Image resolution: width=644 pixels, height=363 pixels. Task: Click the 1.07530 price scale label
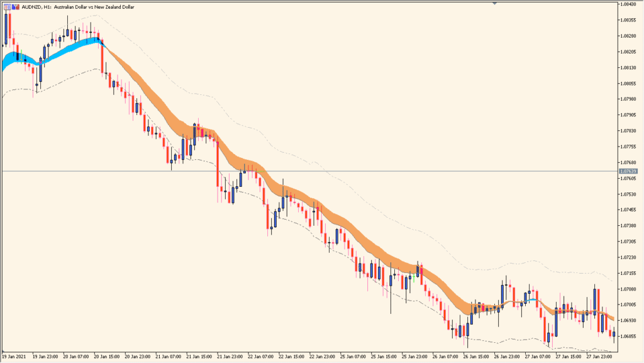(x=628, y=194)
